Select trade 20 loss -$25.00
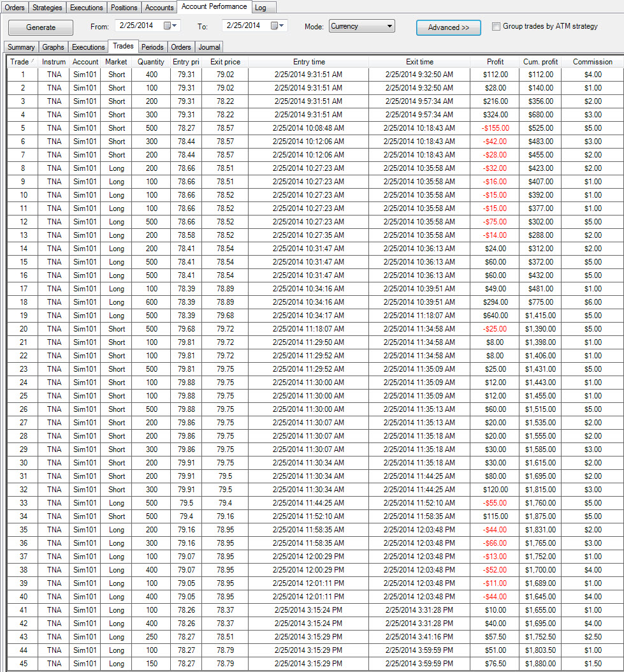This screenshot has width=624, height=672. (495, 329)
